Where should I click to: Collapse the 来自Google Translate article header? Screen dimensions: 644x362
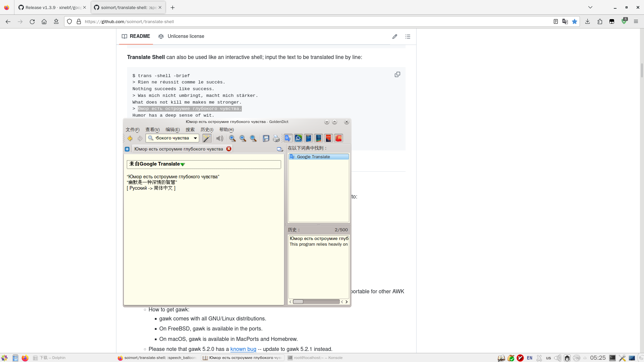pyautogui.click(x=183, y=165)
